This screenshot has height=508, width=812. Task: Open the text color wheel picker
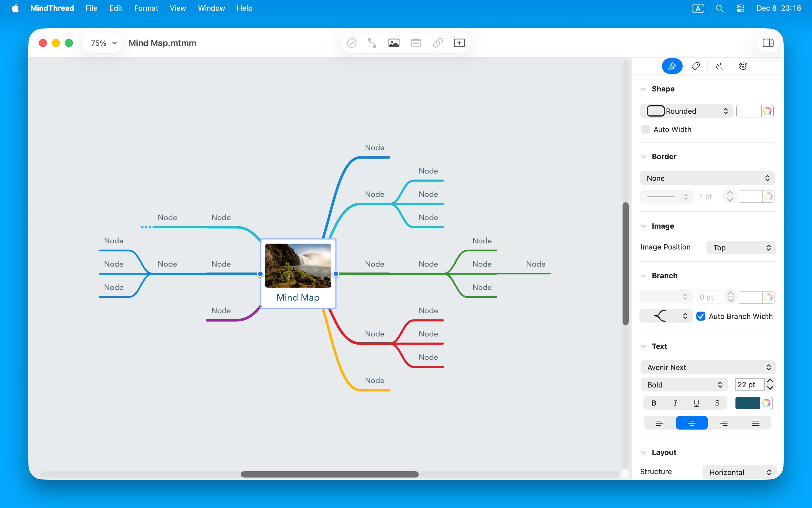(766, 403)
